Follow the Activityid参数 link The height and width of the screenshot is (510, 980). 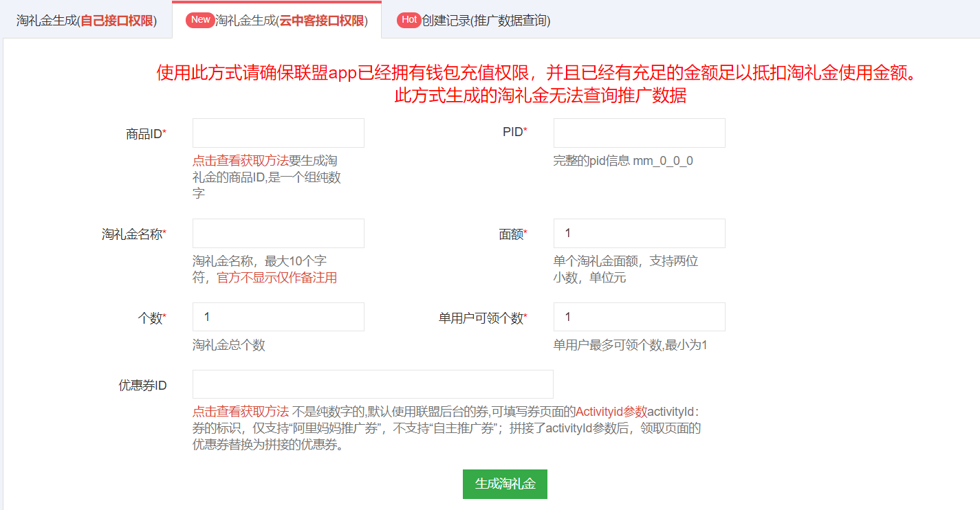click(x=611, y=412)
